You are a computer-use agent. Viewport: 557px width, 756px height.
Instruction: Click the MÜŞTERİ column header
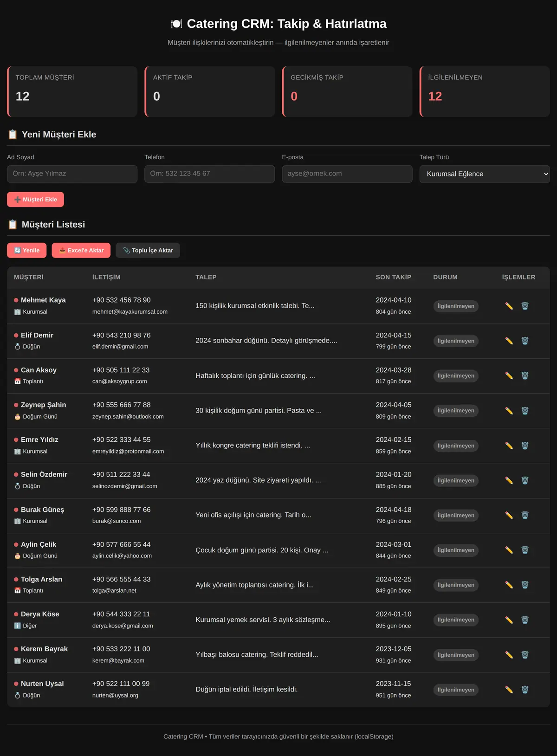[x=29, y=277]
